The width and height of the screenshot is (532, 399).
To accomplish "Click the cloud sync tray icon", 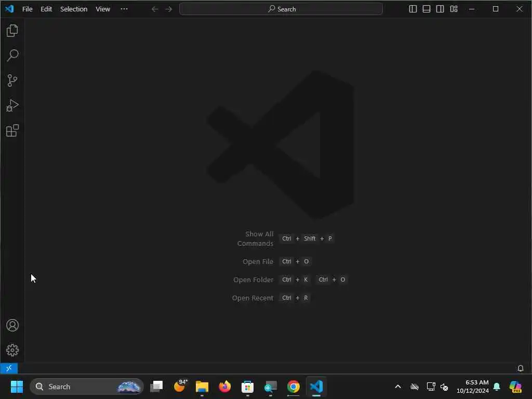I will [414, 387].
